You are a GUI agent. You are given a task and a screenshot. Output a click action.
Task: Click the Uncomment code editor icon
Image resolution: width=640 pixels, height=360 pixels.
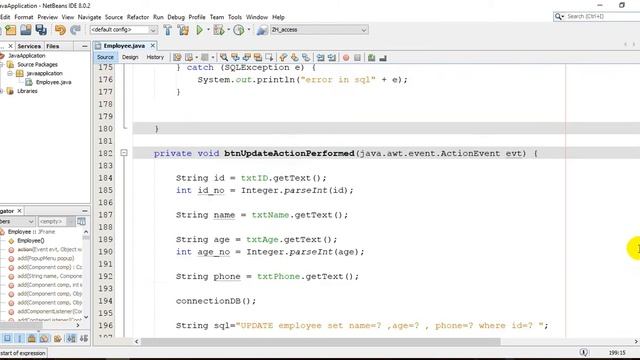[x=383, y=58]
